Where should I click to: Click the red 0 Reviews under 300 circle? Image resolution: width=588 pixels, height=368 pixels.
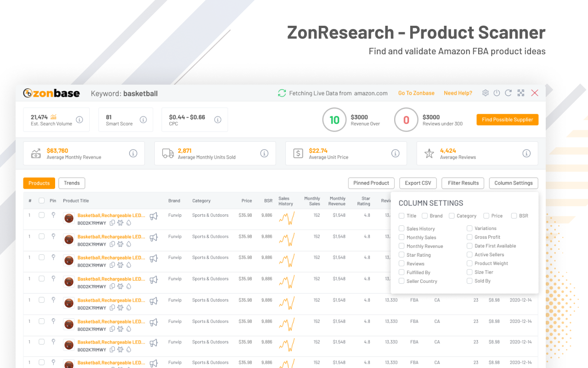406,120
